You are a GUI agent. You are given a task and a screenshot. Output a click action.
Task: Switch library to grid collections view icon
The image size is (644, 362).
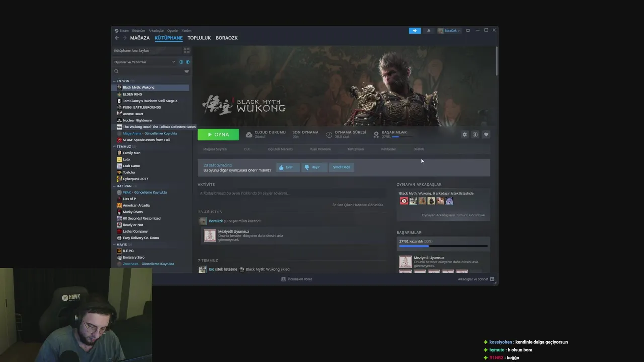tap(187, 50)
